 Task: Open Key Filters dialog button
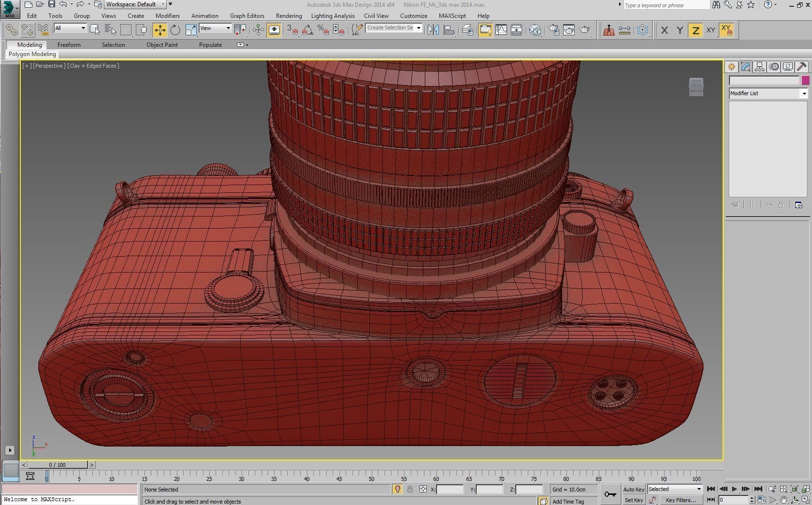point(681,500)
